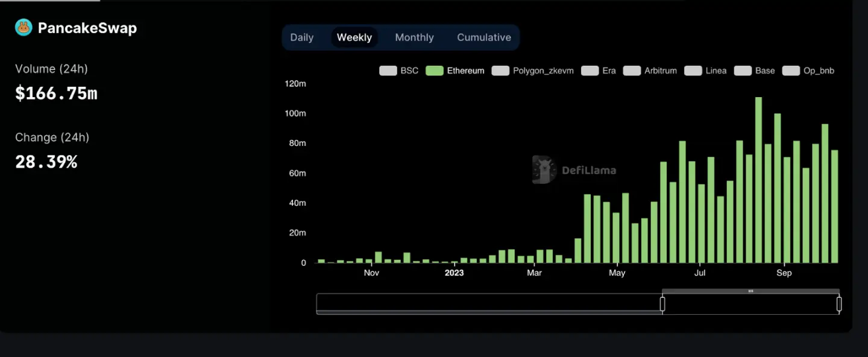Toggle the Base legend swatch
Screen dimensions: 868x357
(743, 71)
